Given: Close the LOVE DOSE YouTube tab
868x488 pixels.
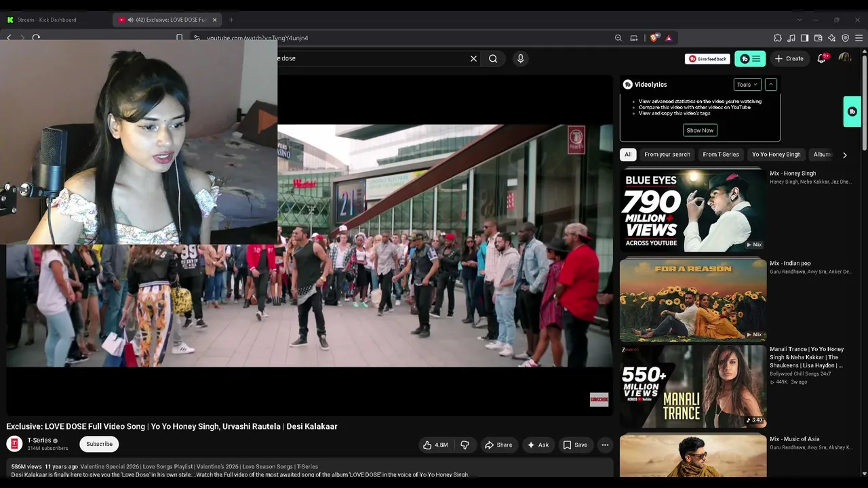Looking at the screenshot, I should [214, 20].
